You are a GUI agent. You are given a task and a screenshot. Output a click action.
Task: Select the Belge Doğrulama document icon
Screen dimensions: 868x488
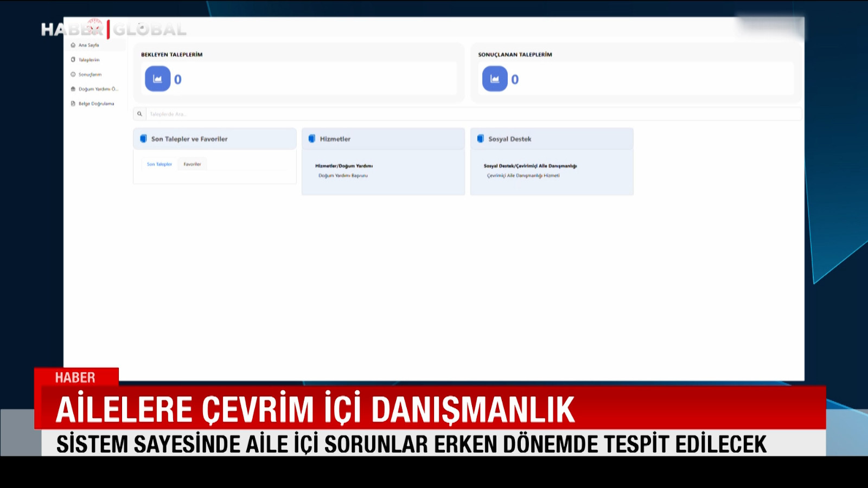[x=73, y=104]
